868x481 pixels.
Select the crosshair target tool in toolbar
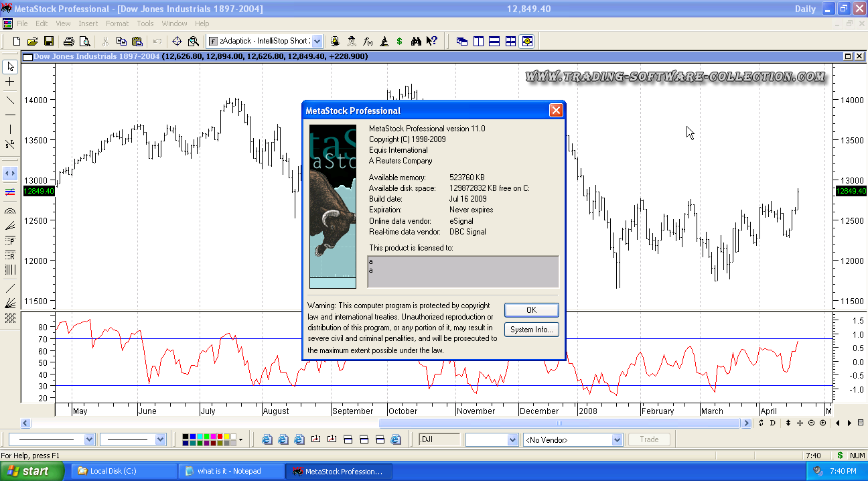point(177,41)
